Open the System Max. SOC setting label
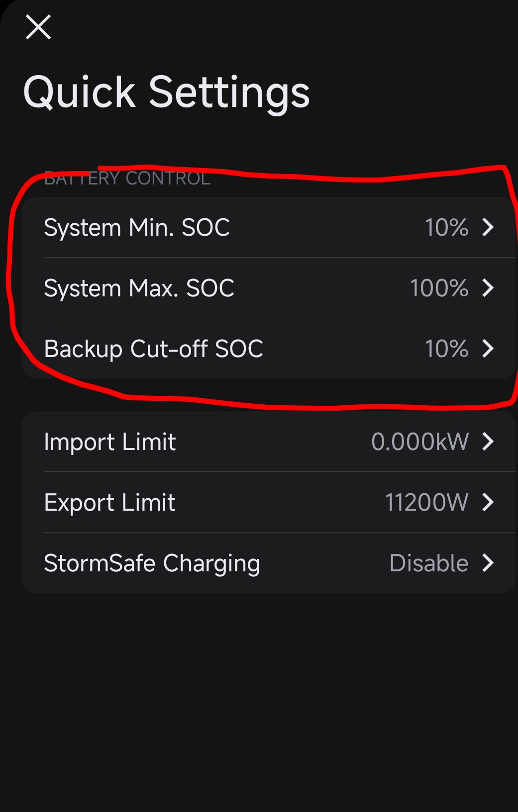Screen dimensions: 518x812 point(139,288)
